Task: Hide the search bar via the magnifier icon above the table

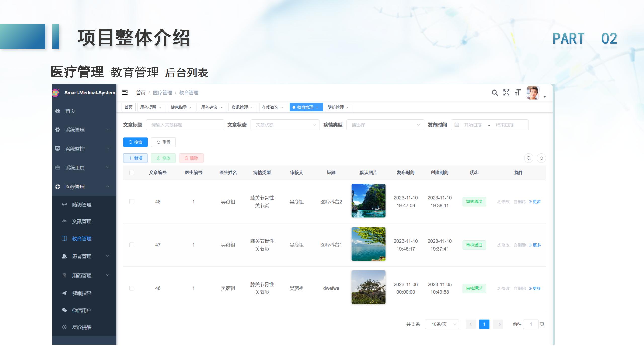Action: tap(529, 158)
